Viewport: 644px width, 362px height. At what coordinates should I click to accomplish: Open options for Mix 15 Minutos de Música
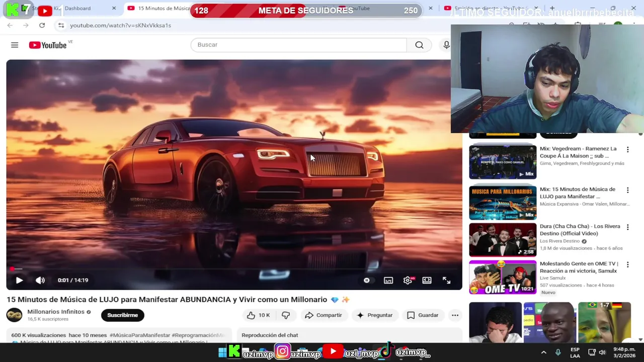(627, 191)
